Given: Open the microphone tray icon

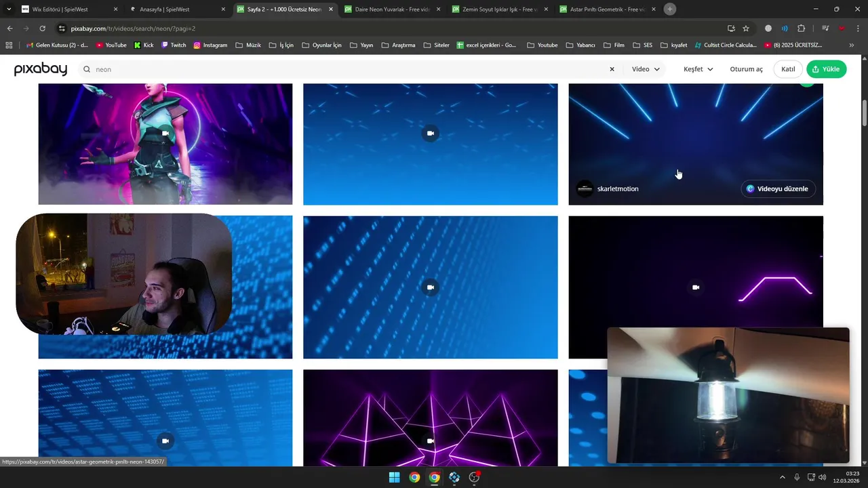Looking at the screenshot, I should click(x=797, y=477).
